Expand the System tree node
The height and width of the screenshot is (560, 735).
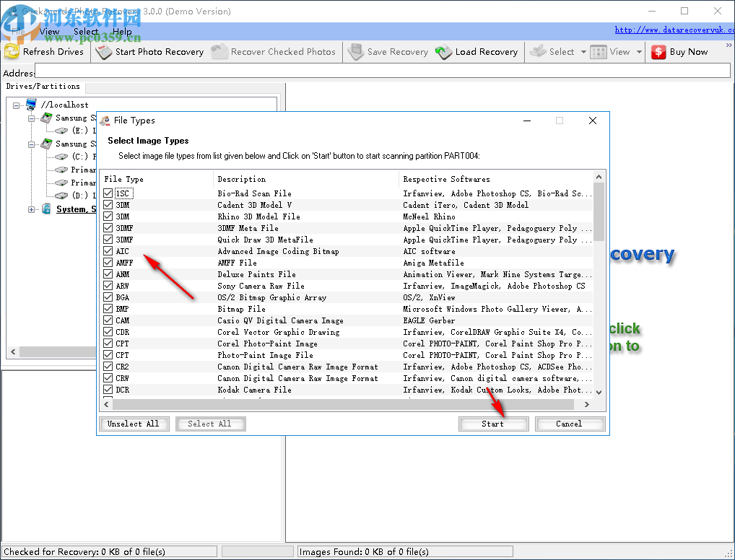point(31,209)
